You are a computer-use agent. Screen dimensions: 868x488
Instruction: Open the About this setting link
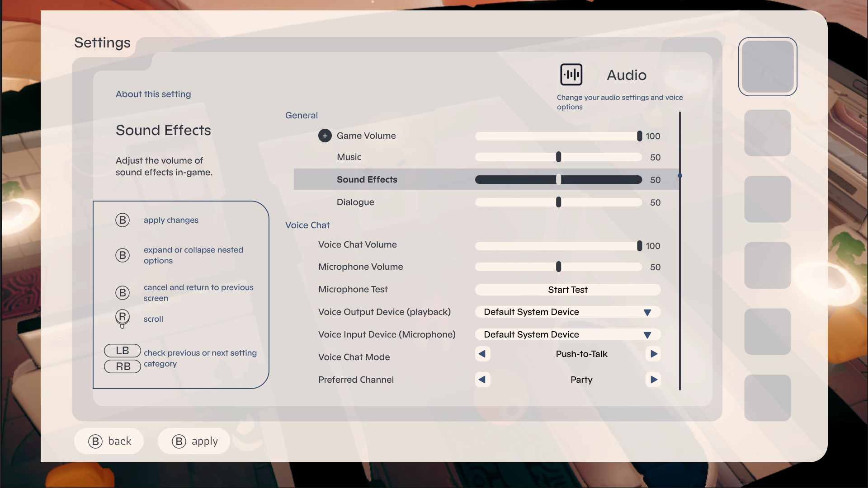(x=153, y=94)
